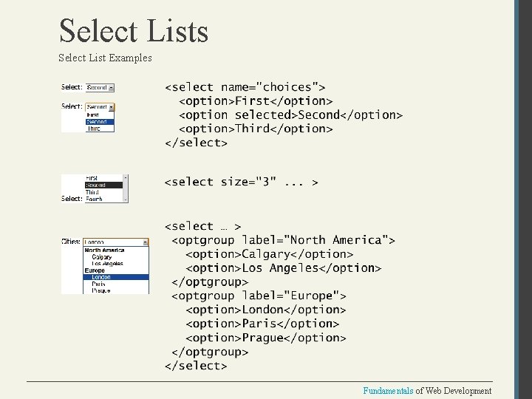Viewport: 532px width, 399px height.
Task: Click the code line <option selected>Second</option>
Action: (x=291, y=115)
